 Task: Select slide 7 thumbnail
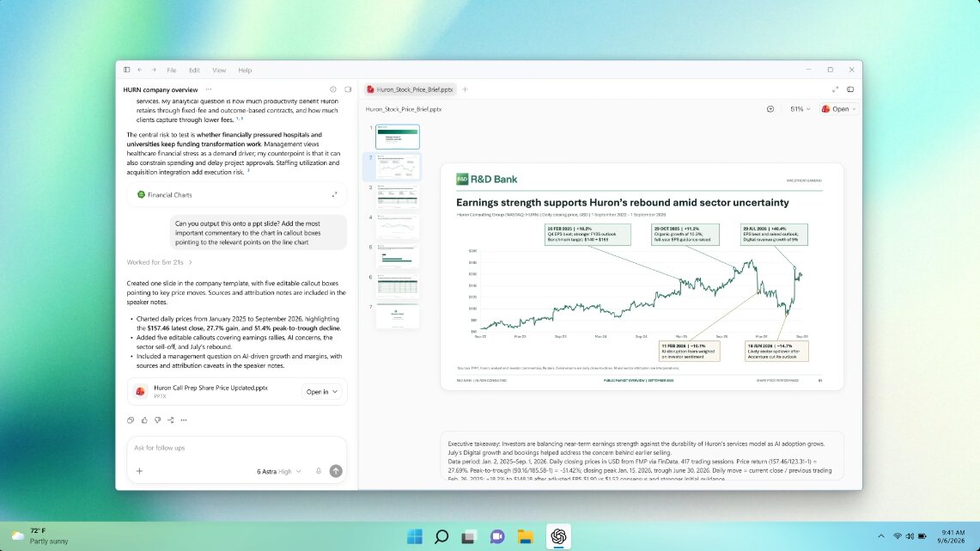coord(398,316)
